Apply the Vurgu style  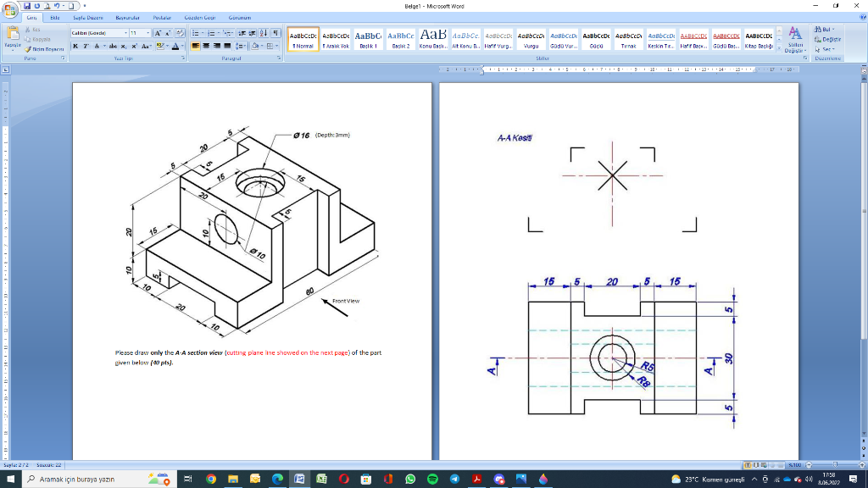(531, 39)
